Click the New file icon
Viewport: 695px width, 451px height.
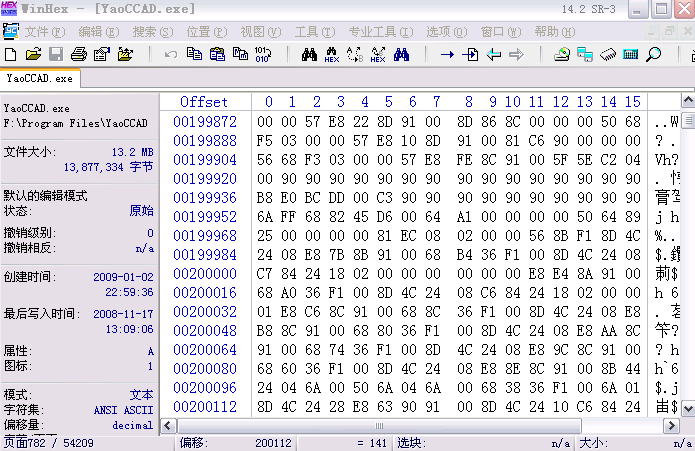(x=10, y=54)
